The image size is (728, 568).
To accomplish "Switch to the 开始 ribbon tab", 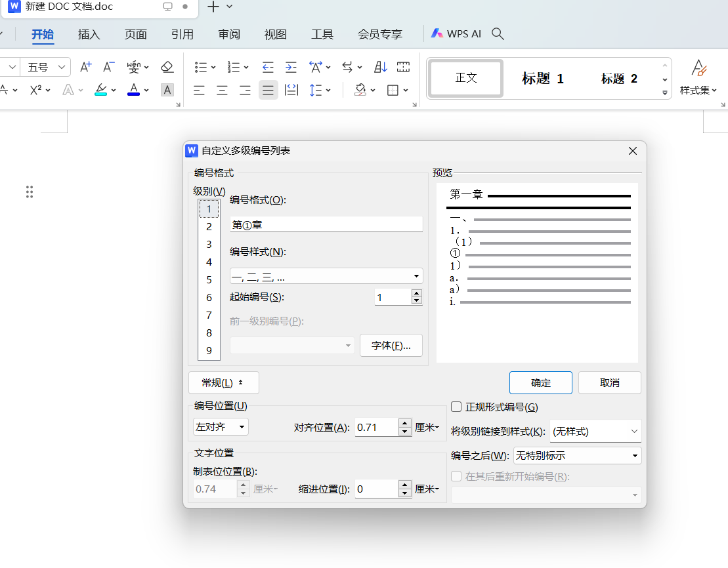I will click(x=43, y=34).
